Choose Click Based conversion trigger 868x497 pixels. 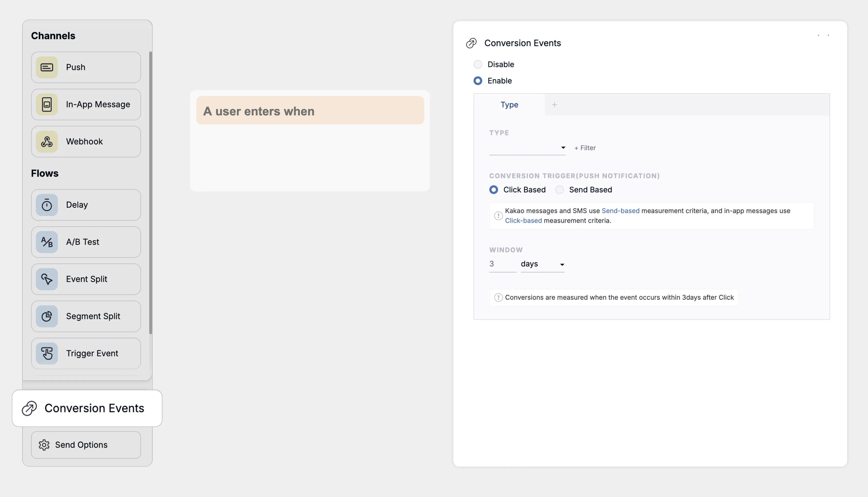[493, 190]
